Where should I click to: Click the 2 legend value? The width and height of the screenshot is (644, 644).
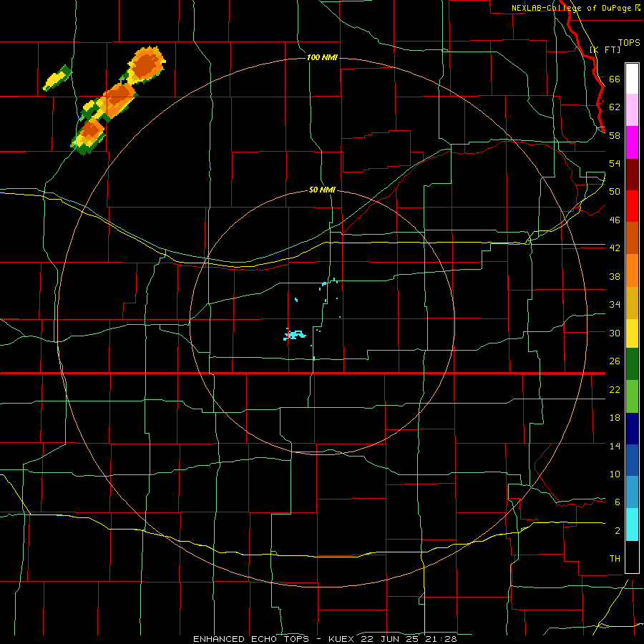tap(617, 530)
